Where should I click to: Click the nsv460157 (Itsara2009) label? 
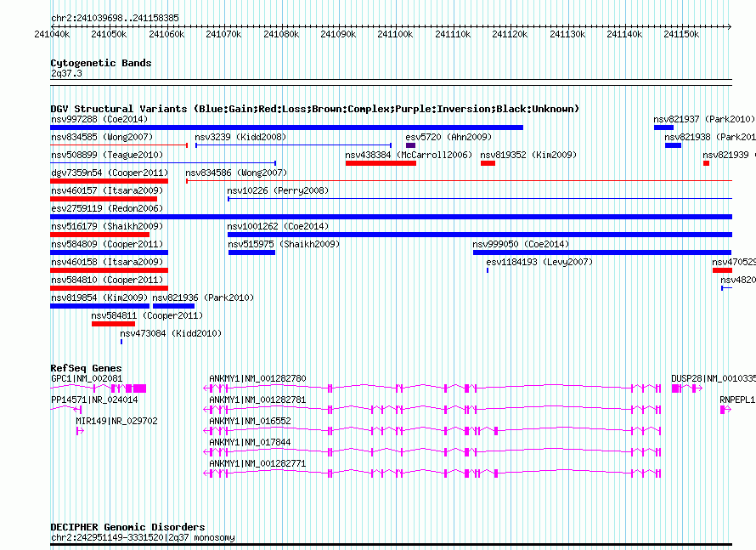[107, 190]
